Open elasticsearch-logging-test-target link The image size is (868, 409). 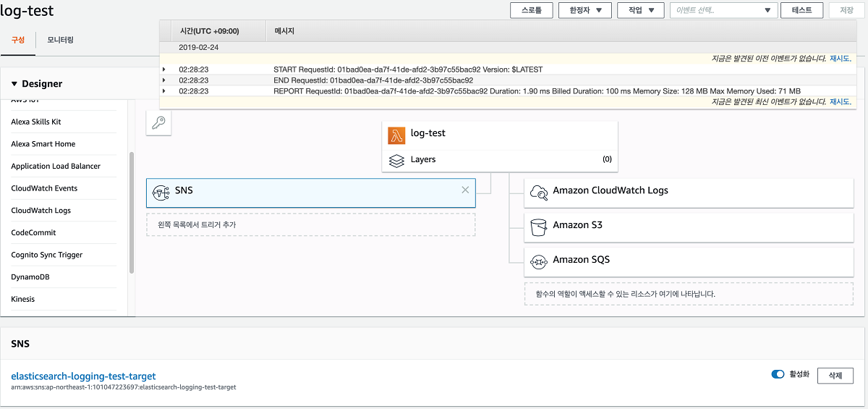(83, 376)
